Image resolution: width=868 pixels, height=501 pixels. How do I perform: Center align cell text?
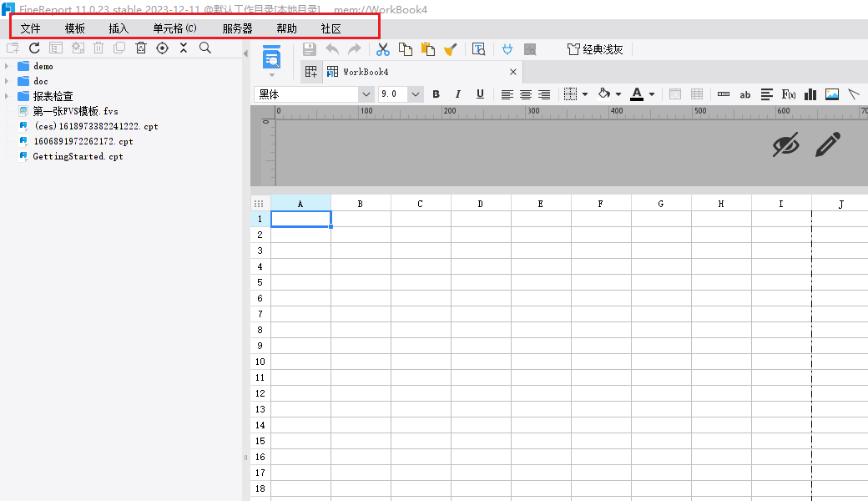[x=526, y=94]
